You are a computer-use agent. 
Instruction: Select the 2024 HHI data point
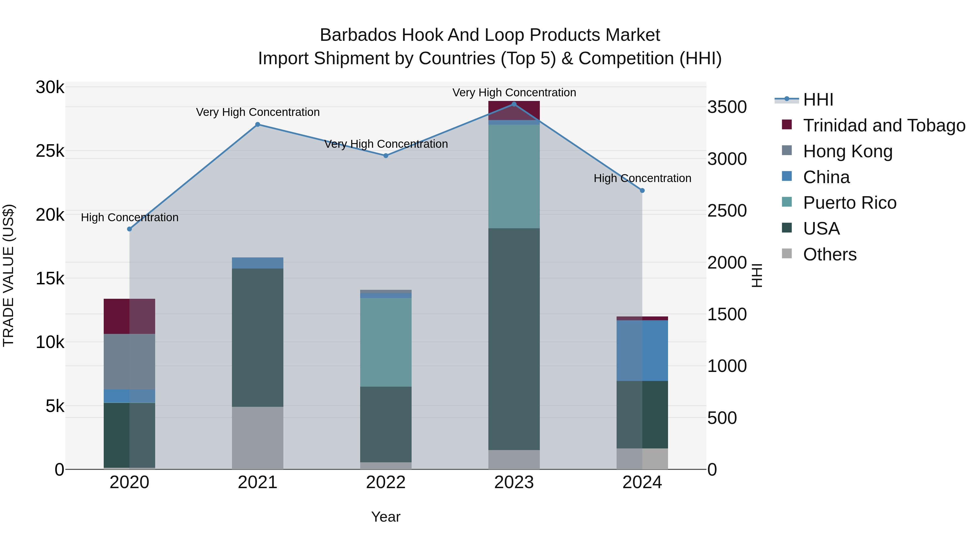pyautogui.click(x=642, y=190)
